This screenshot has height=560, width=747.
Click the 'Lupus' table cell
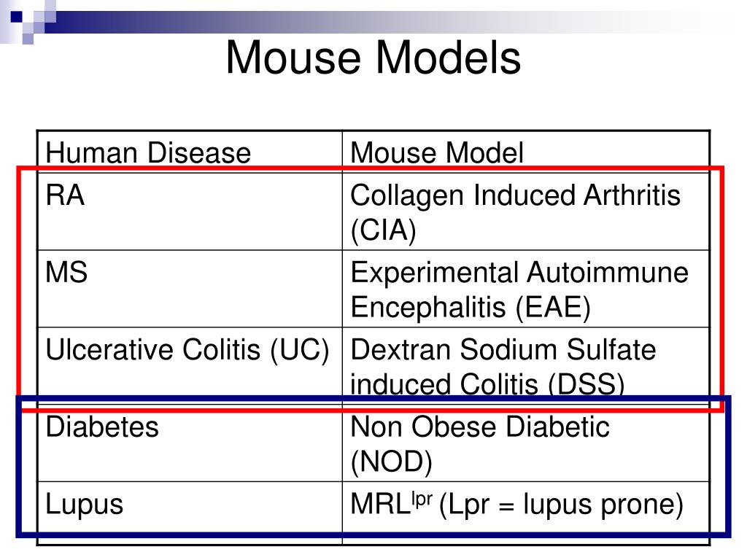tap(190, 513)
